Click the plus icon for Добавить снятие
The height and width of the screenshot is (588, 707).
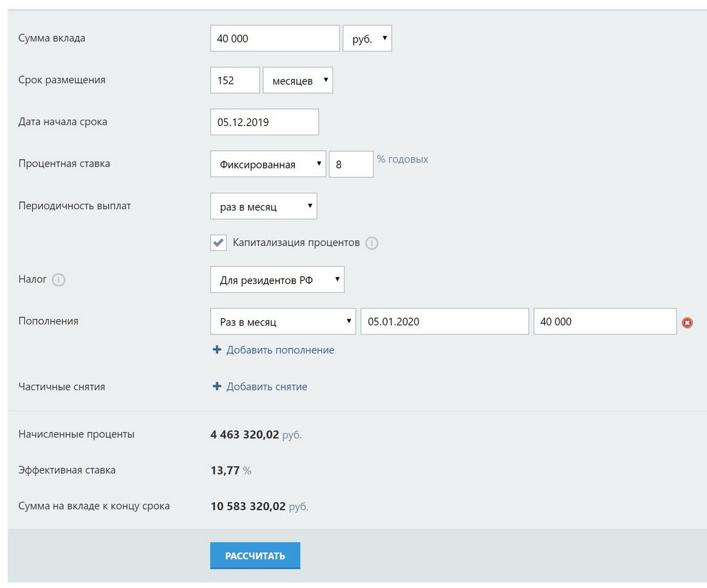click(x=217, y=387)
